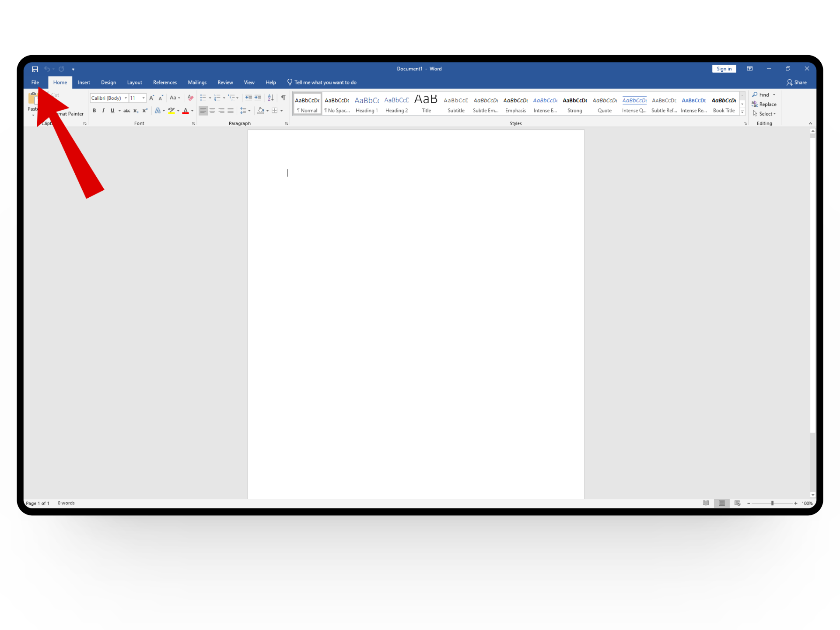Click the Sign in button
The width and height of the screenshot is (840, 630).
(x=724, y=69)
